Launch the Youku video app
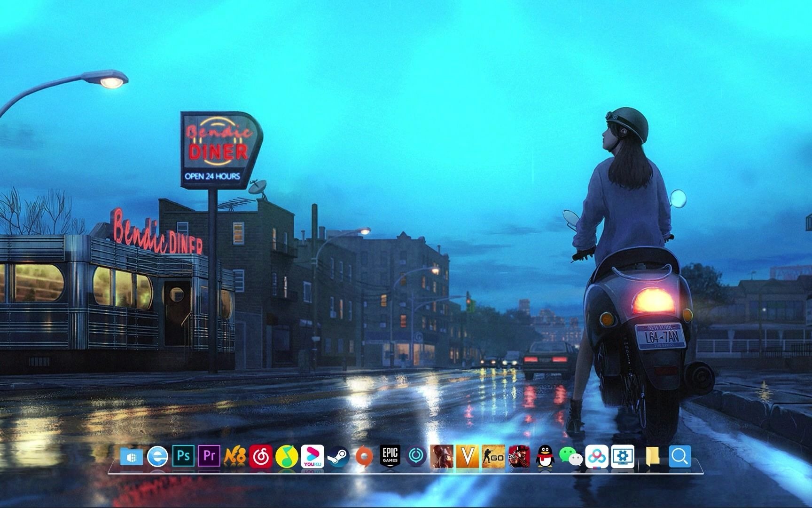The image size is (812, 508). click(x=312, y=456)
